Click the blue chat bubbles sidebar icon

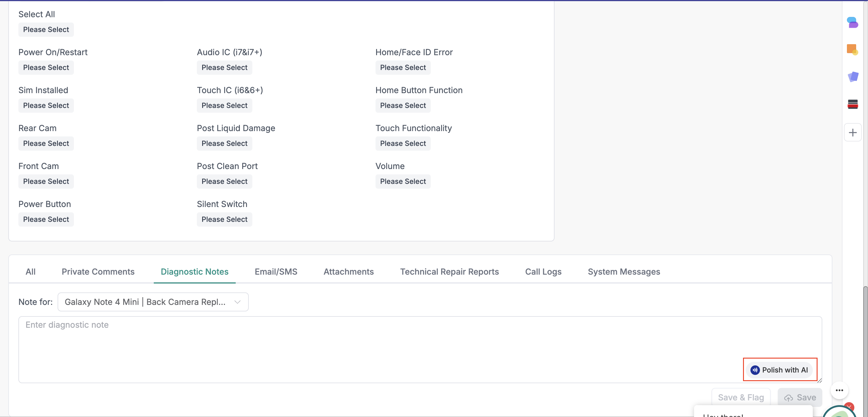coord(852,23)
